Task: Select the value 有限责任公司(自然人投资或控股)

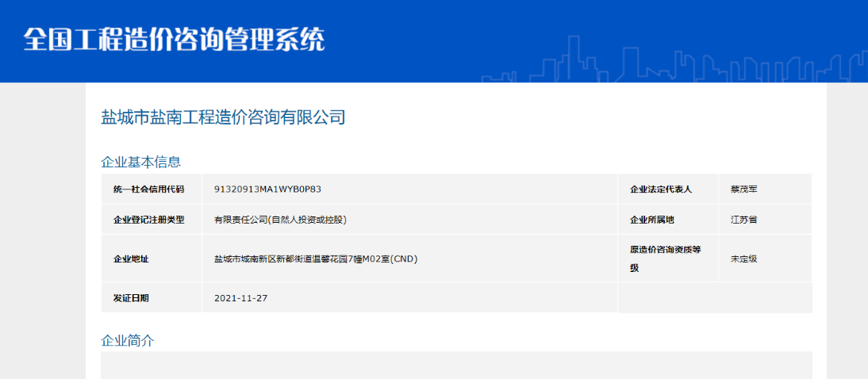Action: (x=281, y=220)
